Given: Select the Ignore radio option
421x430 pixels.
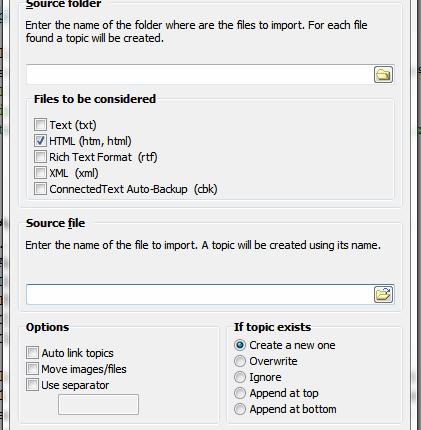Looking at the screenshot, I should tap(240, 377).
